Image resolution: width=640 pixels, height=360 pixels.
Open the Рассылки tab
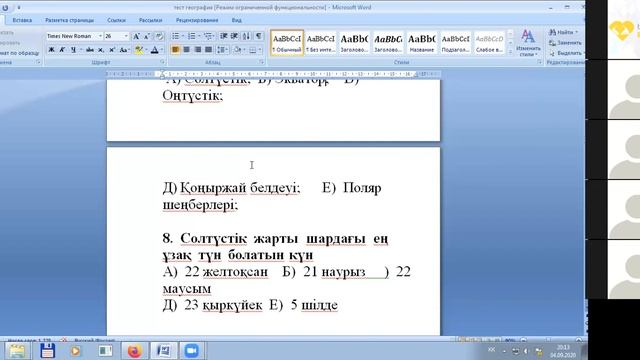click(150, 20)
